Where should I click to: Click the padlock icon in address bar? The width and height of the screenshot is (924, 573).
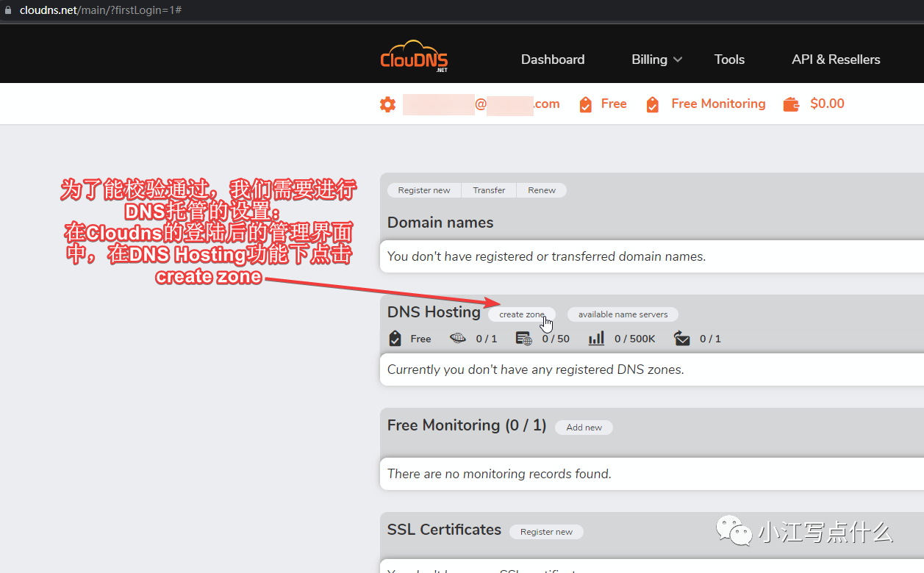[9, 10]
